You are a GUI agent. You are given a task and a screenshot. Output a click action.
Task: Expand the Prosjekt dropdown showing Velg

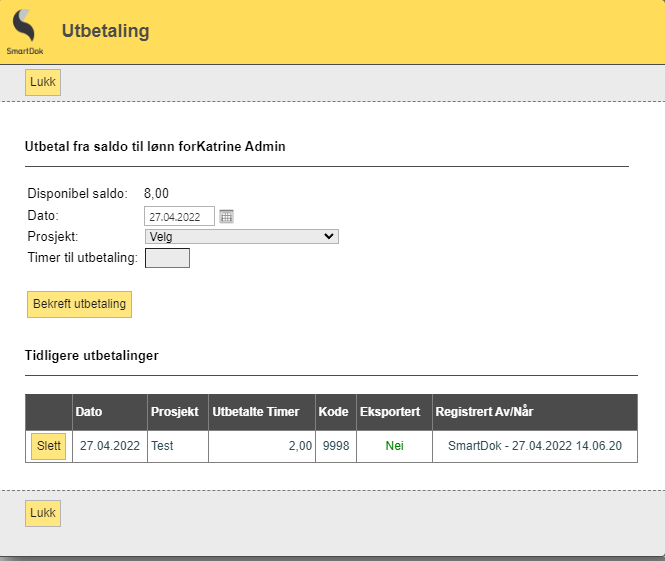coord(241,237)
